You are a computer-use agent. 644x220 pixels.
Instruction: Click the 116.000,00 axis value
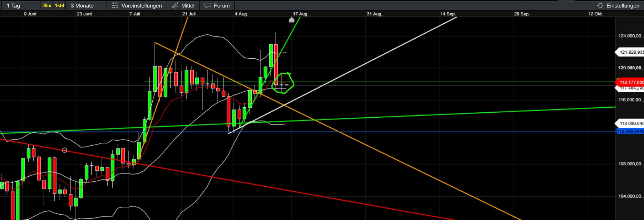tap(631, 100)
